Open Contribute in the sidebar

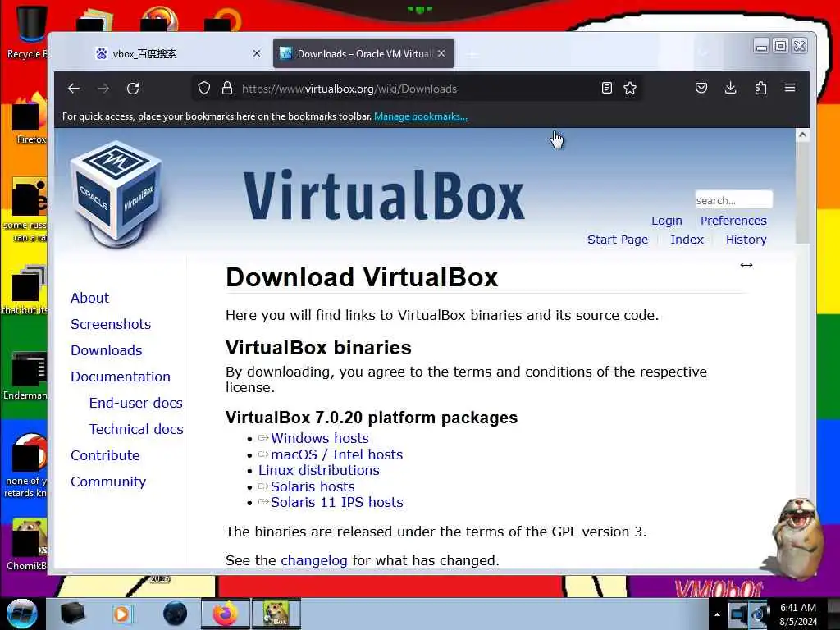point(105,455)
